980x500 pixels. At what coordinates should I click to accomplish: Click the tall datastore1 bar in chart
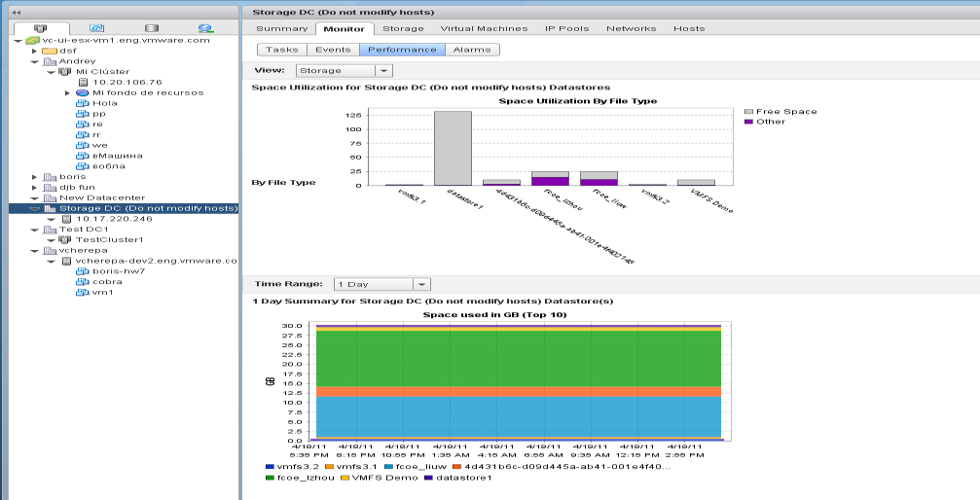point(454,148)
